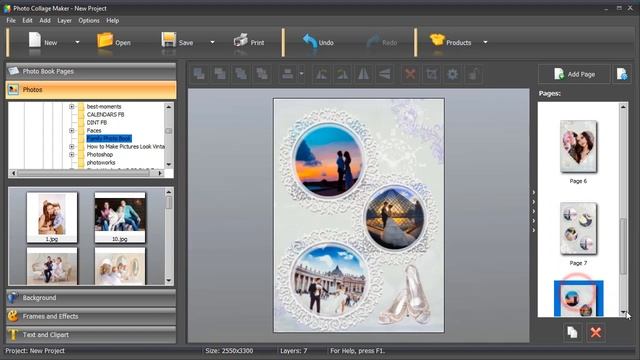Click the New project icon
Screen dimensions: 640x360
(x=35, y=41)
